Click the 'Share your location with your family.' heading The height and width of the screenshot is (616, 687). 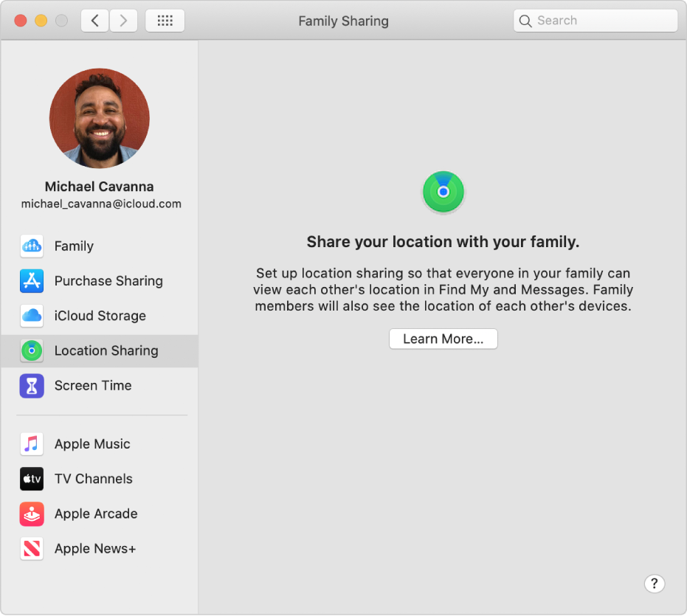(443, 242)
